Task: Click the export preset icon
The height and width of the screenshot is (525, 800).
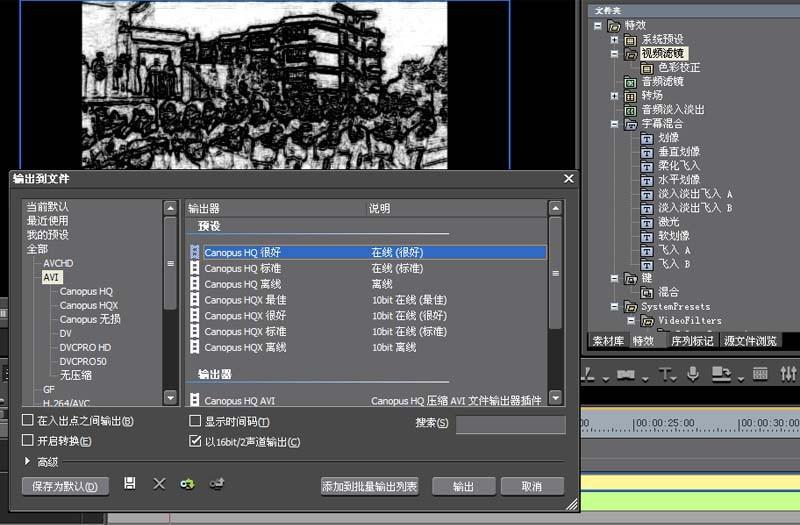Action: coord(215,484)
